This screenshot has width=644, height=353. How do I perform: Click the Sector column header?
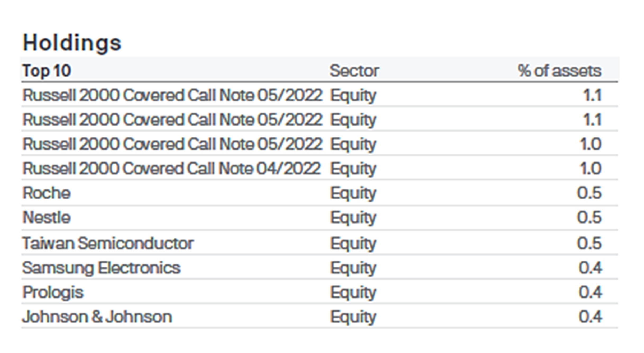[354, 71]
